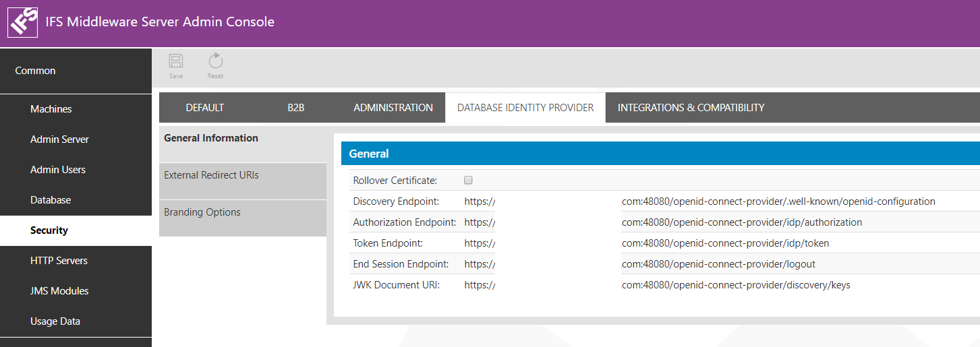Click the Discovery Endpoint URL field
980x347 pixels.
pyautogui.click(x=699, y=201)
